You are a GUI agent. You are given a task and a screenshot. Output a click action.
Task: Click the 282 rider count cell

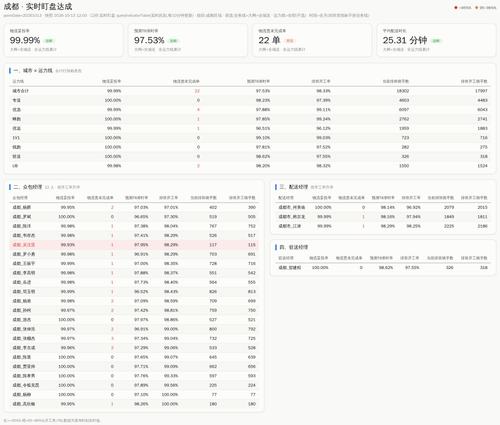[x=405, y=147]
